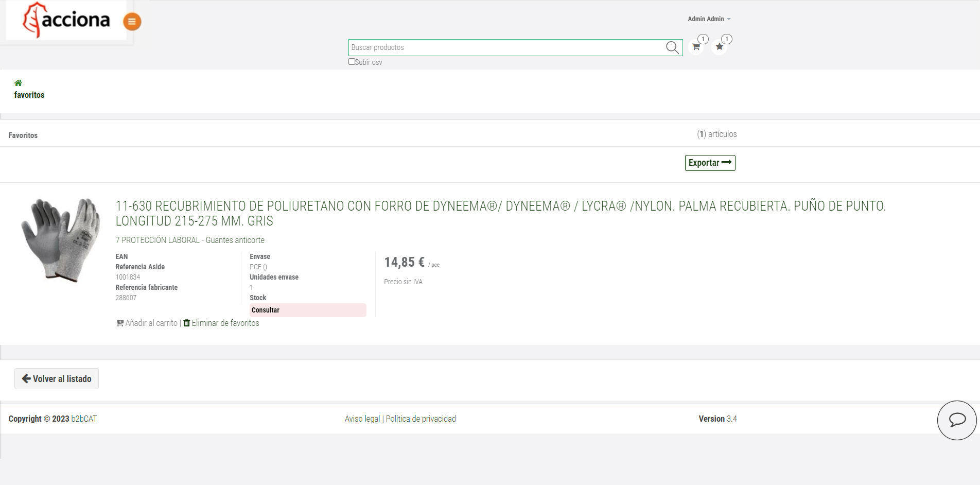Focus the Buscar productos search field
This screenshot has height=485, width=980.
(507, 47)
